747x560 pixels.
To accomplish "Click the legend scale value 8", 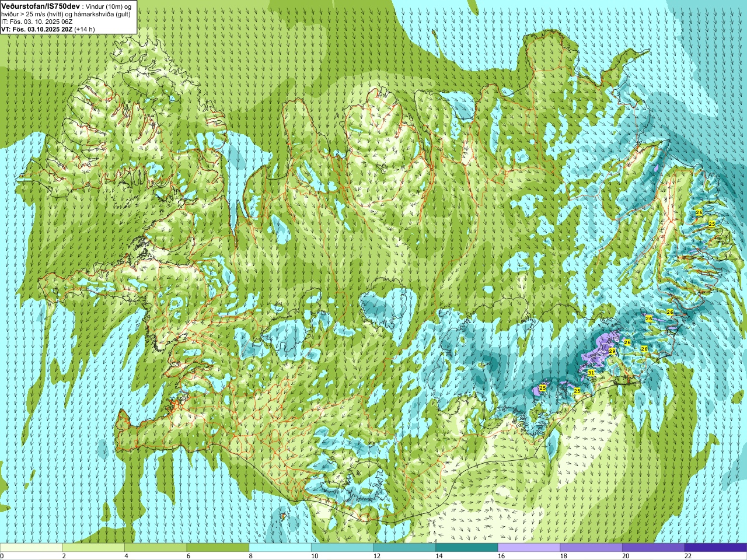I will coord(250,556).
